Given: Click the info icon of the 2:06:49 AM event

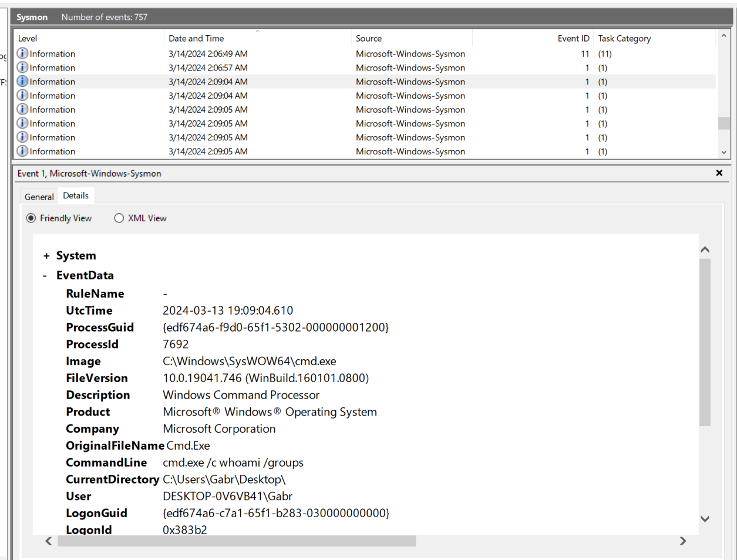Looking at the screenshot, I should pos(22,53).
